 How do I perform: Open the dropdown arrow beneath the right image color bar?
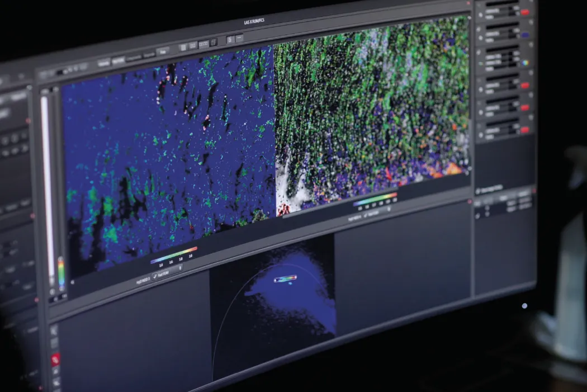point(389,210)
